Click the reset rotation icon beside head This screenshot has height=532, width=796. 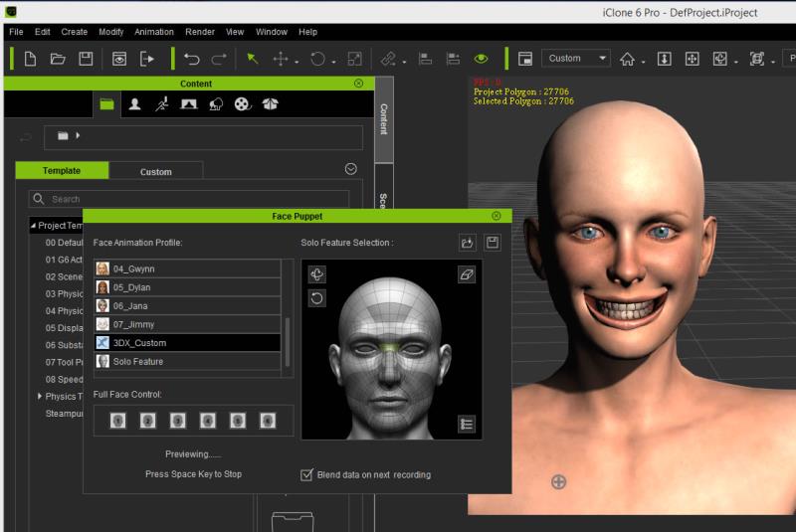click(317, 297)
